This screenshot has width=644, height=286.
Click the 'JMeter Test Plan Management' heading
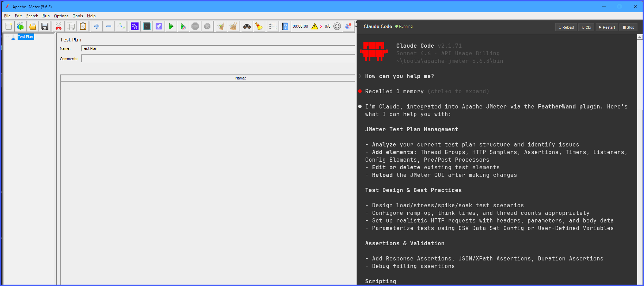point(411,130)
